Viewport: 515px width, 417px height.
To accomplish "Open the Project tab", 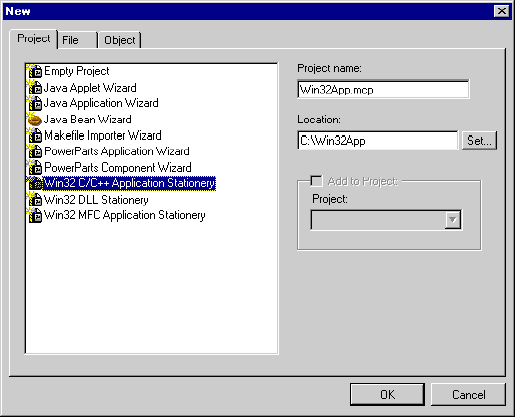I will [34, 39].
